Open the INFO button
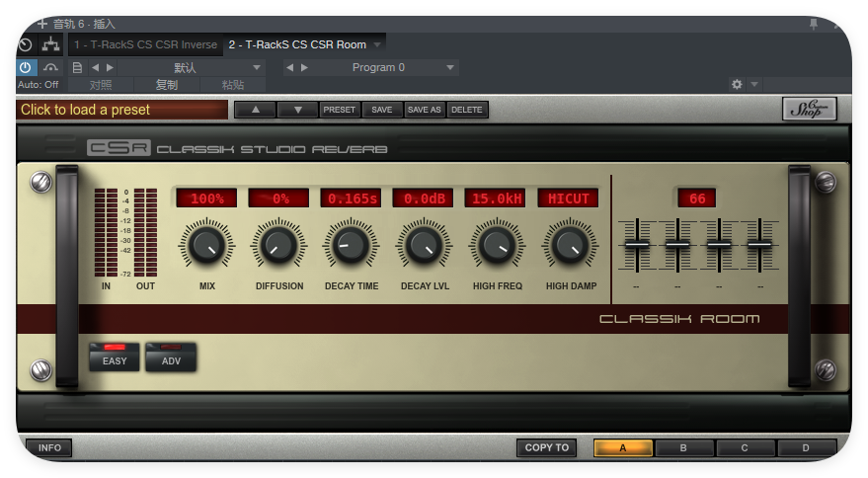Screen dimensions: 868x478 click(49, 447)
